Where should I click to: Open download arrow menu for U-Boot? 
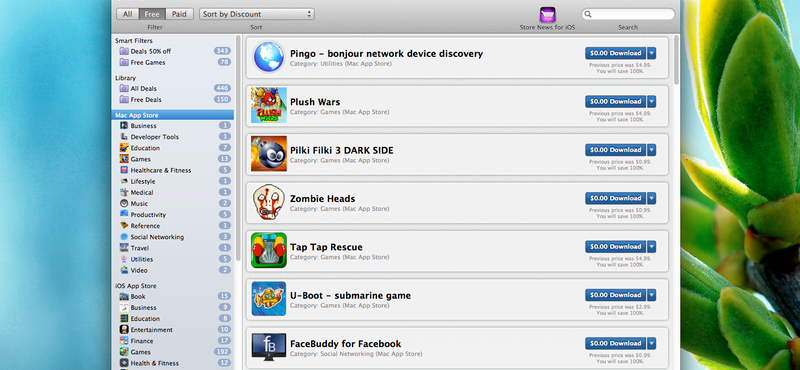[x=652, y=295]
